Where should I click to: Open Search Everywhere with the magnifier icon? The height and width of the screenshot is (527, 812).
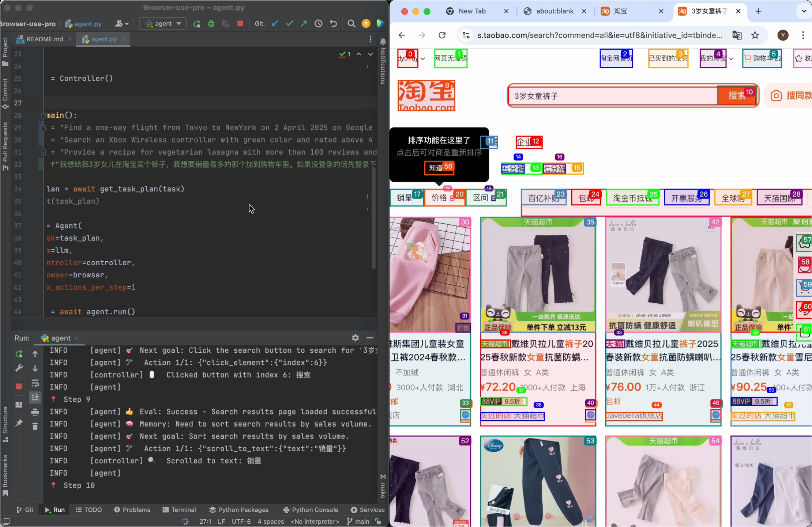coord(351,23)
